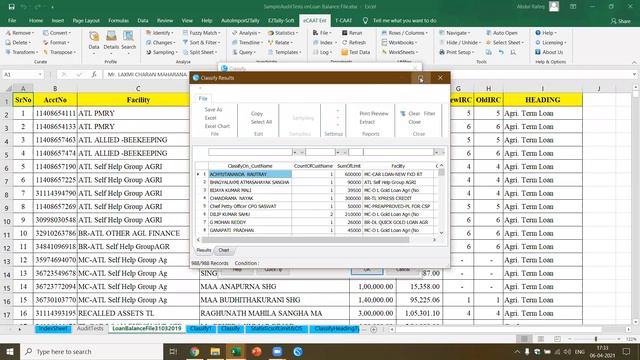Click the insert function fx icon
The width and height of the screenshot is (640, 360).
[94, 74]
